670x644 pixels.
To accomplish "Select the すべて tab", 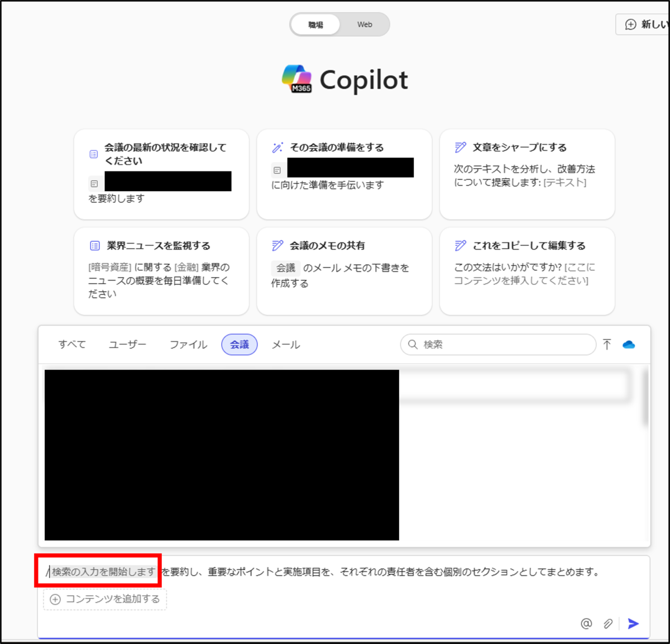I will pyautogui.click(x=72, y=345).
